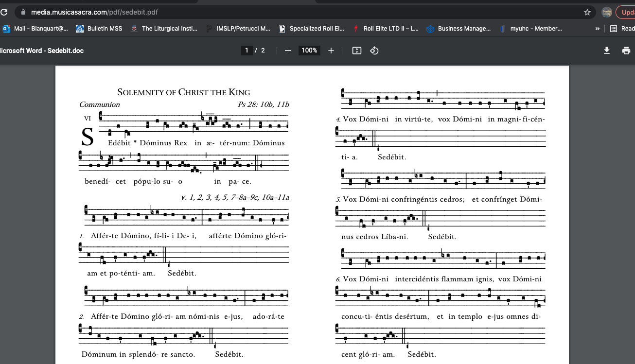Screen dimensions: 635x364
Task: Reload the page with the refresh icon
Action: (x=4, y=12)
